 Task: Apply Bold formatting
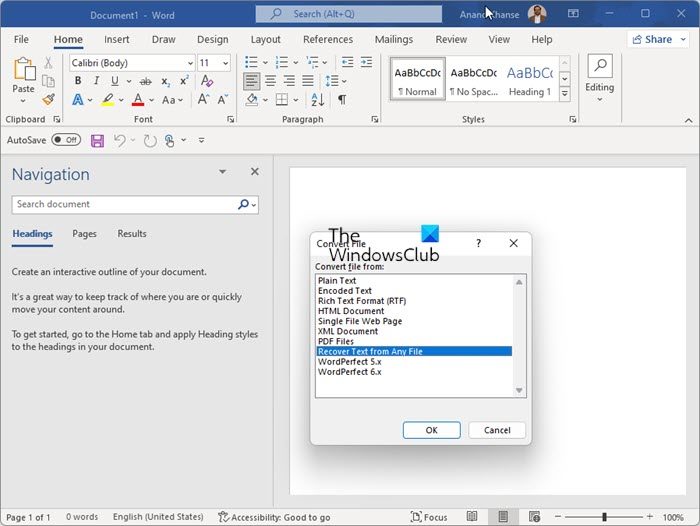click(x=78, y=81)
